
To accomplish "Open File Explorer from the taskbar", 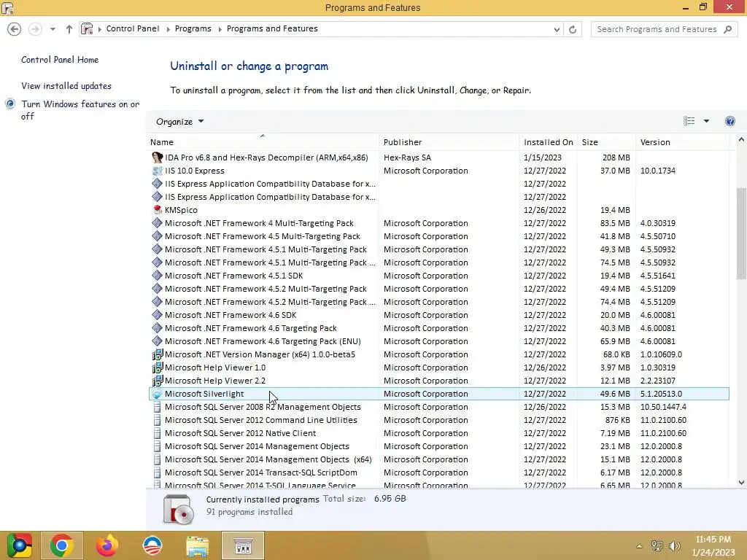I will tap(197, 545).
